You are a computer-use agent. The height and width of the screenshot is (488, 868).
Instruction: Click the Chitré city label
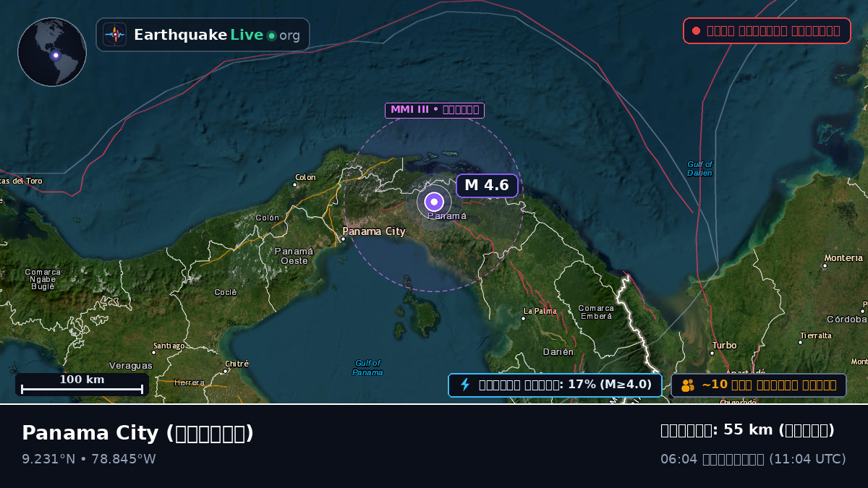(x=237, y=364)
